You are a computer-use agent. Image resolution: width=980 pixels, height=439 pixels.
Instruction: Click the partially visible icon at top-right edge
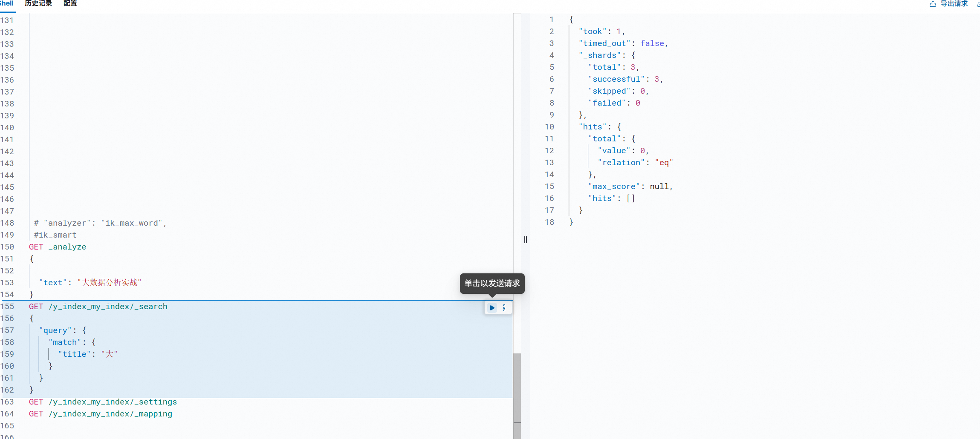point(977,4)
